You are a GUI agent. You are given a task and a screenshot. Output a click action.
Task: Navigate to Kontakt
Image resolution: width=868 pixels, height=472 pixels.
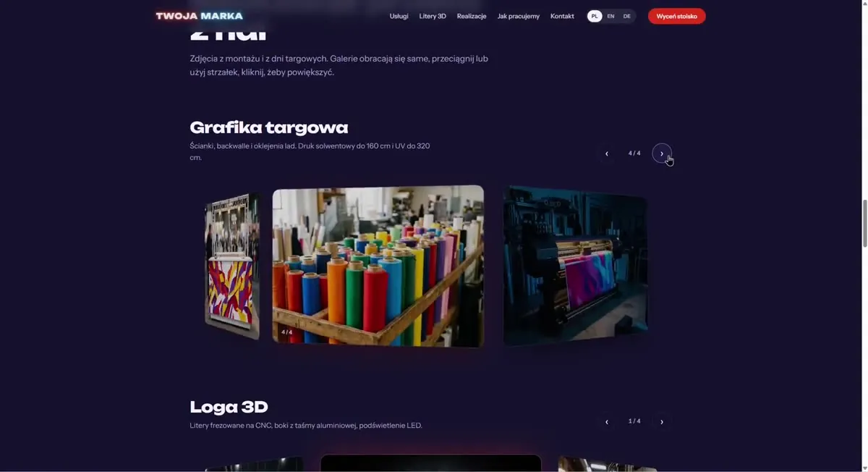[x=562, y=16]
